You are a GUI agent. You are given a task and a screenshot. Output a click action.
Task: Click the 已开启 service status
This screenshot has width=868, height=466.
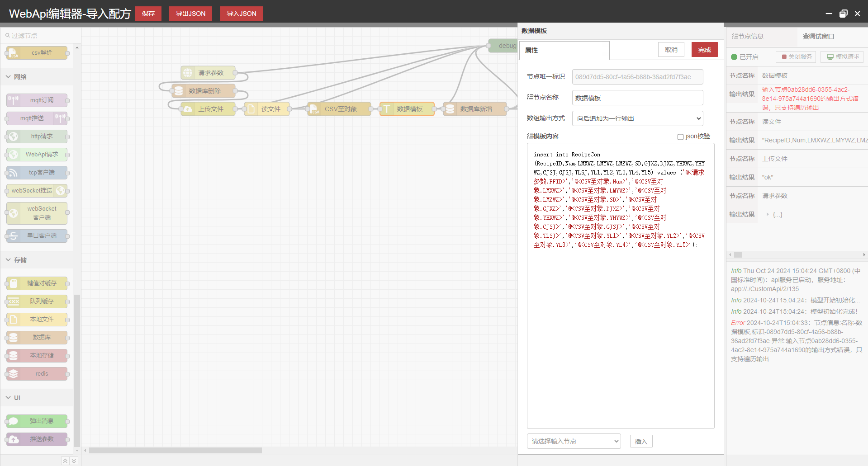[x=745, y=57]
